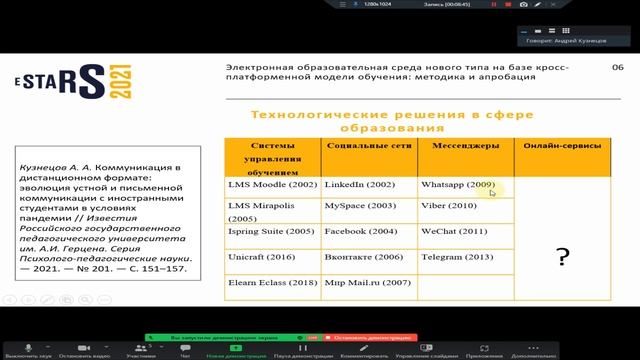640x360 pixels.
Task: Open the More options ellipsis
Action: click(533, 351)
